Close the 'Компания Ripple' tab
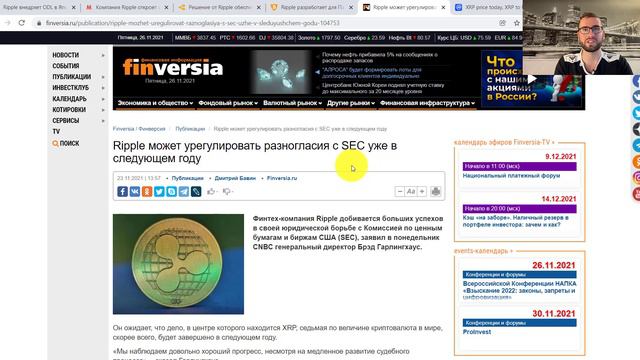The height and width of the screenshot is (360, 640). tap(166, 7)
